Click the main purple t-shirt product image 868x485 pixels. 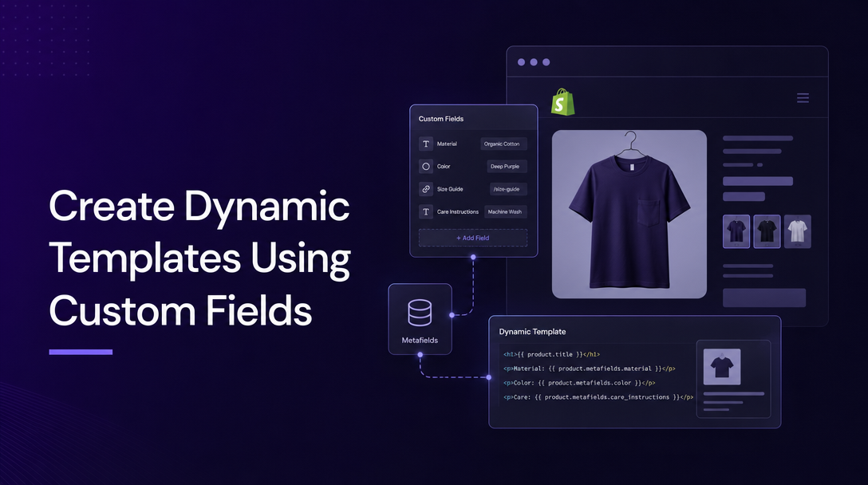[629, 215]
